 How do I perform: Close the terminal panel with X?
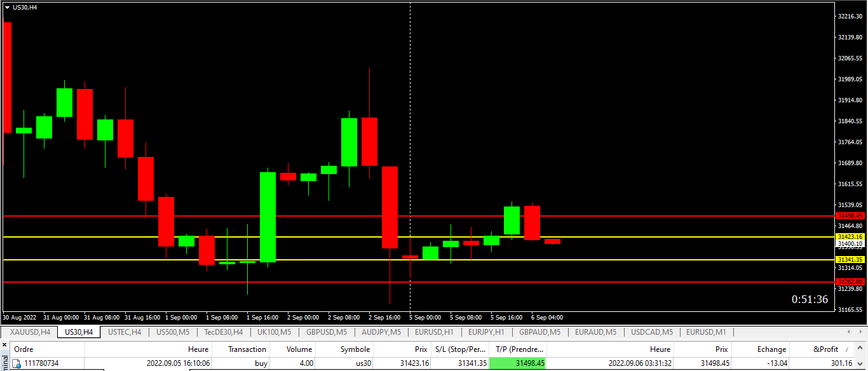pyautogui.click(x=5, y=346)
